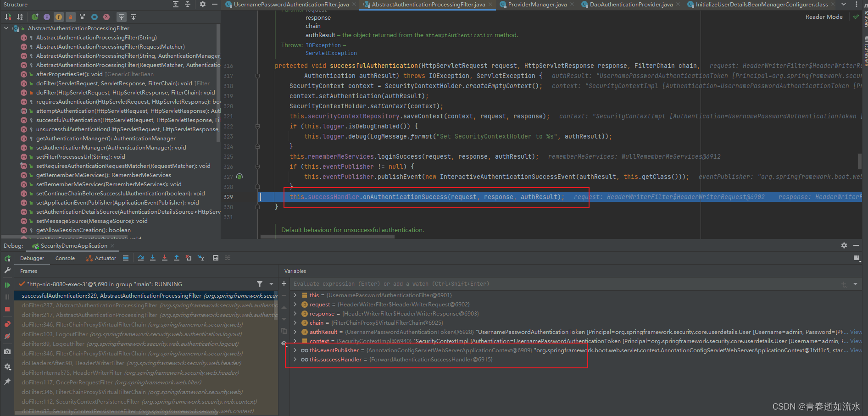Image resolution: width=868 pixels, height=416 pixels.
Task: Take thread dump camera icon
Action: (x=7, y=351)
